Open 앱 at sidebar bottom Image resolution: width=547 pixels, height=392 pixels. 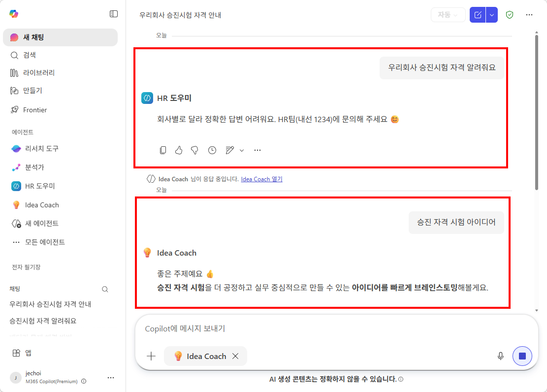[22, 353]
